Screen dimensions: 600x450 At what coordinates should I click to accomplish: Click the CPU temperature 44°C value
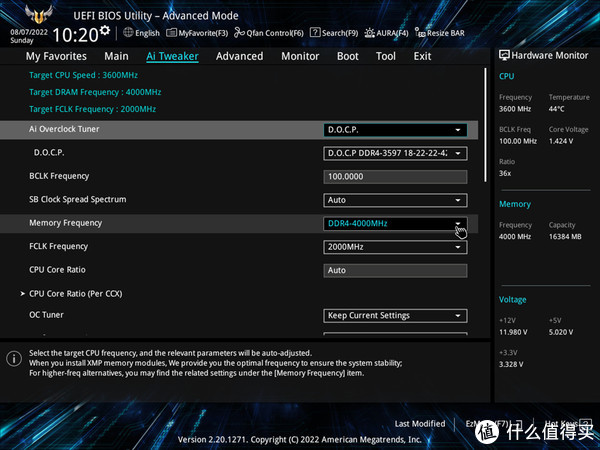pyautogui.click(x=556, y=109)
